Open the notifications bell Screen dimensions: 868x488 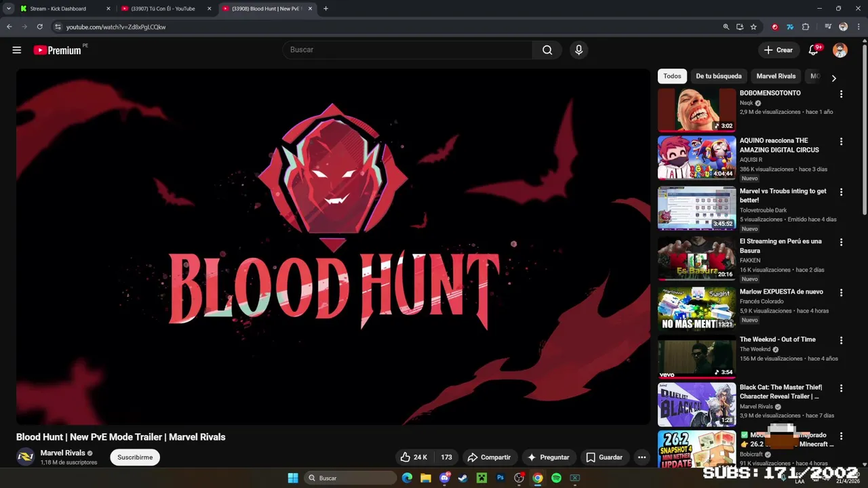coord(814,50)
